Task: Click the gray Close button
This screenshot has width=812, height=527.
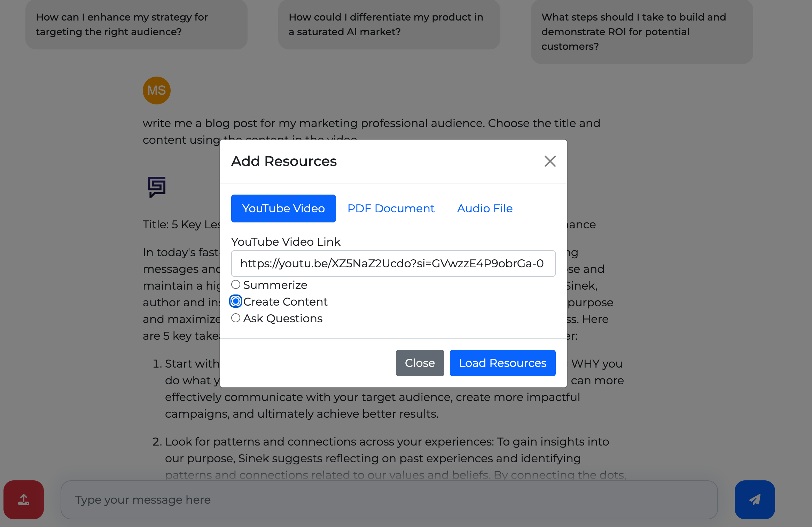Action: [420, 363]
